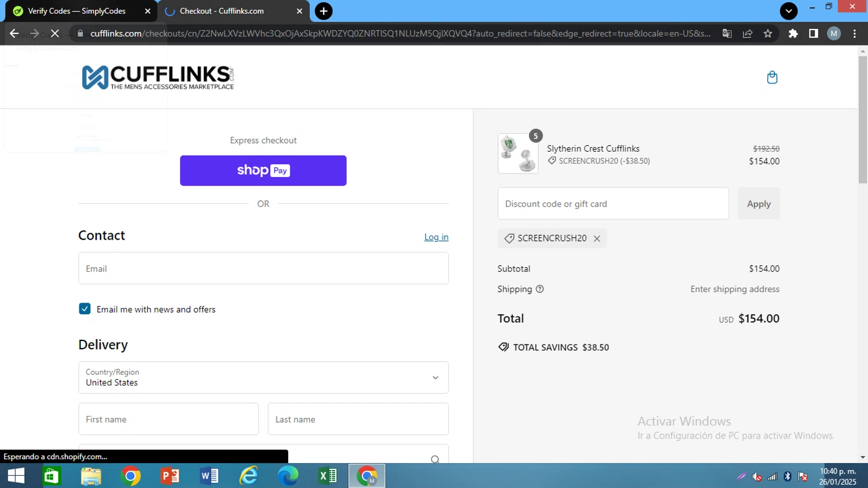Focus the Email input field
The image size is (868, 488).
[263, 269]
